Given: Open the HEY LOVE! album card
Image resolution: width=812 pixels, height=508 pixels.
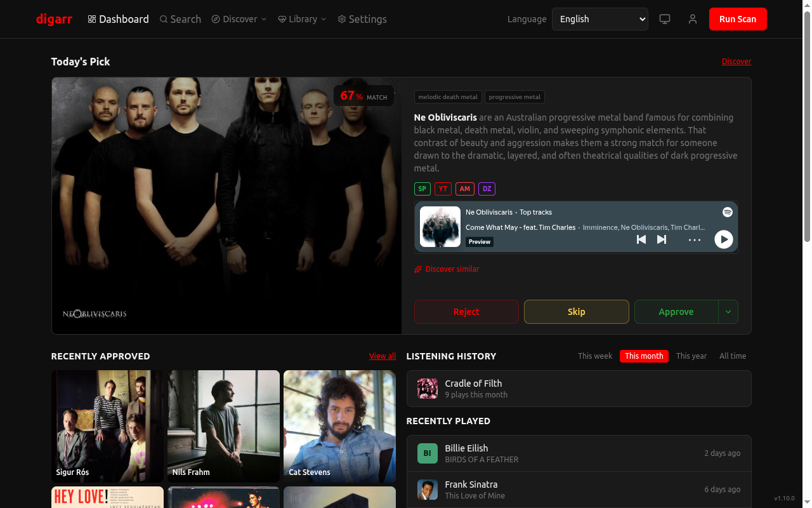Looking at the screenshot, I should click(107, 497).
